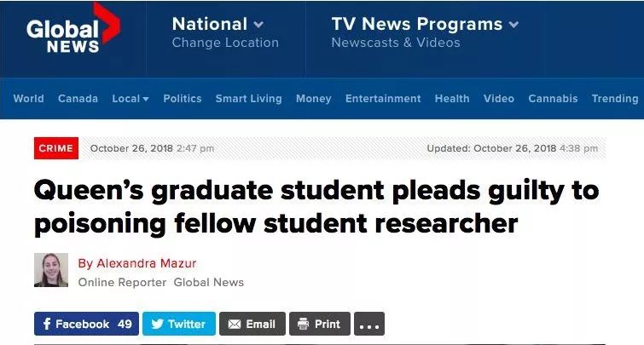Open more sharing options ellipsis
644x345 pixels.
click(x=369, y=324)
